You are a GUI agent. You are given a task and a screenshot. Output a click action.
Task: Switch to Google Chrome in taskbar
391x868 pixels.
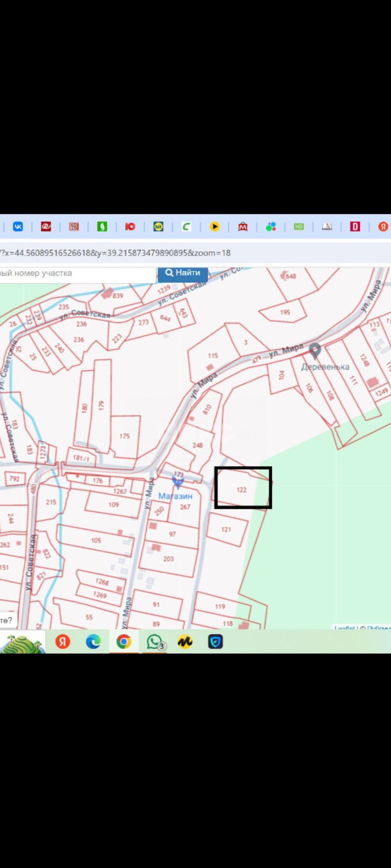[x=124, y=642]
